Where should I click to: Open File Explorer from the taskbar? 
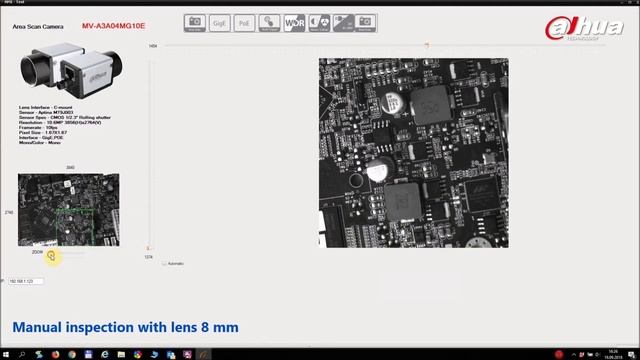click(121, 355)
